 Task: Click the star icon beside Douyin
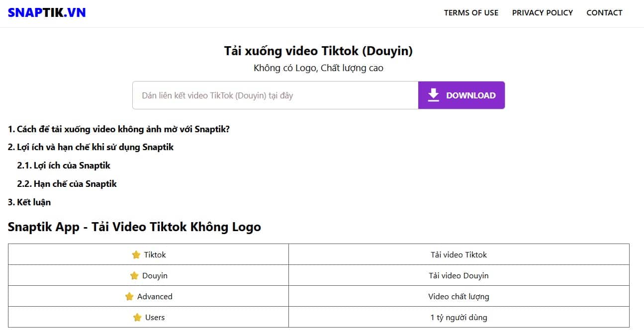click(134, 276)
